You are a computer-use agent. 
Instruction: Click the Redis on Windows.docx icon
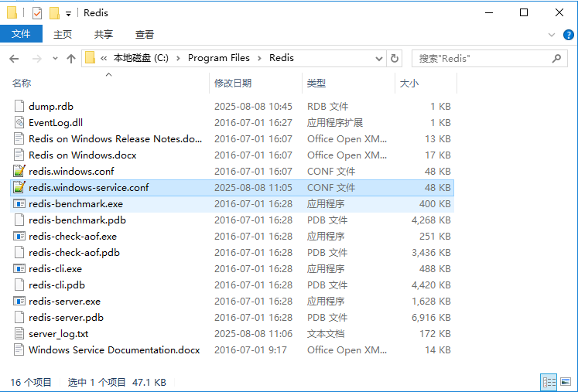pos(19,155)
